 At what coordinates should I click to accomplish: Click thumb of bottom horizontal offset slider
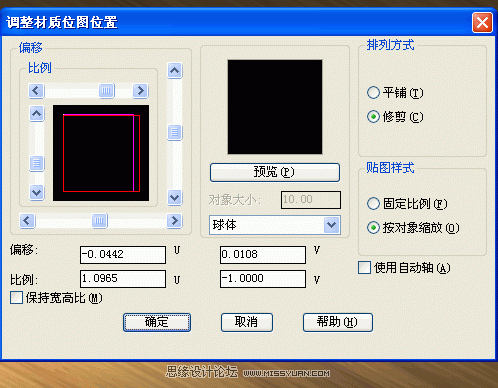(x=99, y=221)
